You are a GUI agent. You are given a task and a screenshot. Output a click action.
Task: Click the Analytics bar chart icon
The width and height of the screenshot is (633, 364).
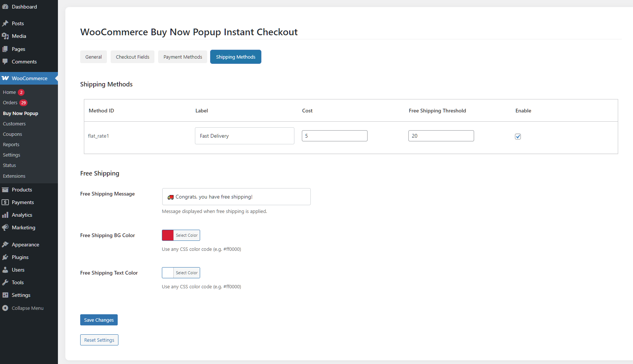[5, 215]
